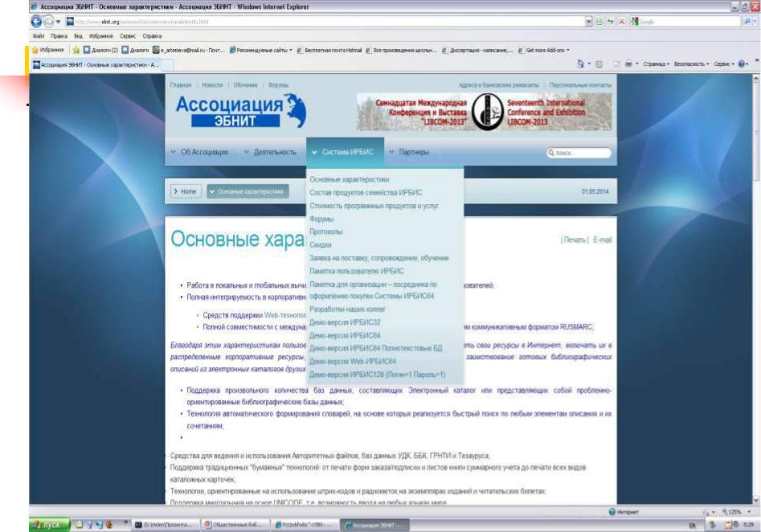This screenshot has width=761, height=532.
Task: Open the Вид menu
Action: point(78,36)
